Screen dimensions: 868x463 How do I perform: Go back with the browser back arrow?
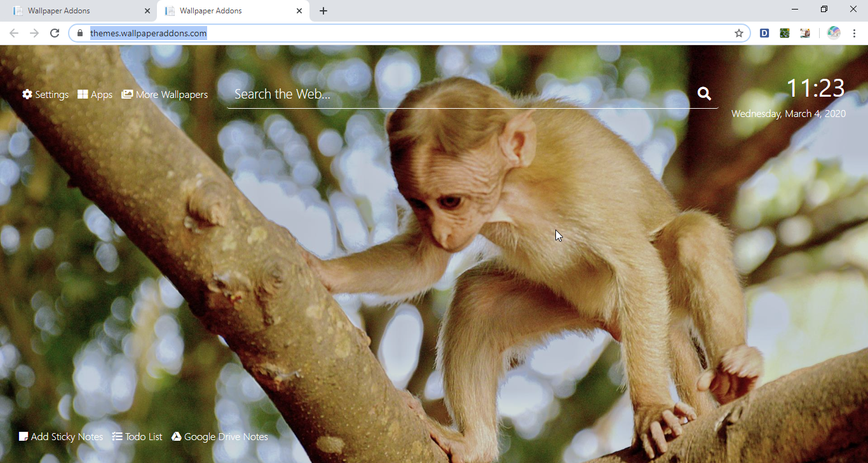[14, 33]
